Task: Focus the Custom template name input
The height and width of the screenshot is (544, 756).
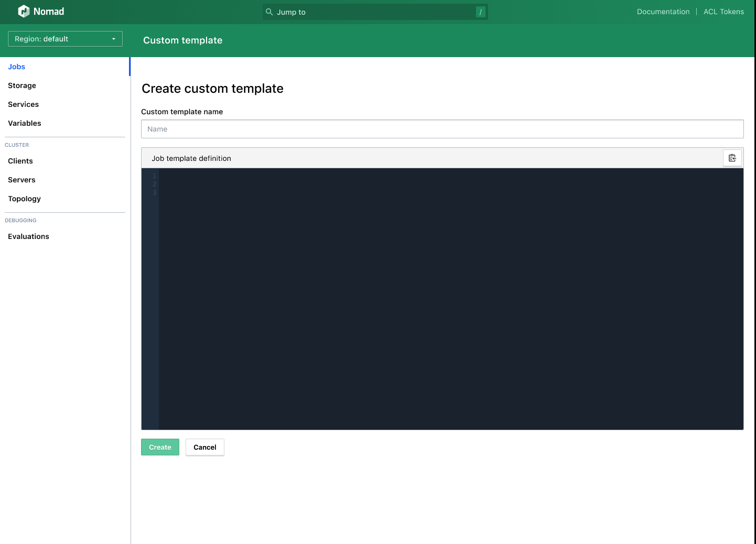Action: coord(442,129)
